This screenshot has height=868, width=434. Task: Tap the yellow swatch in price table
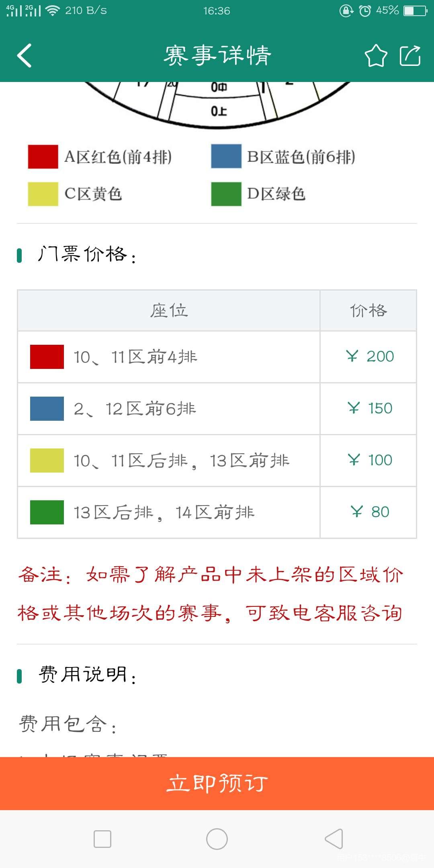(47, 461)
